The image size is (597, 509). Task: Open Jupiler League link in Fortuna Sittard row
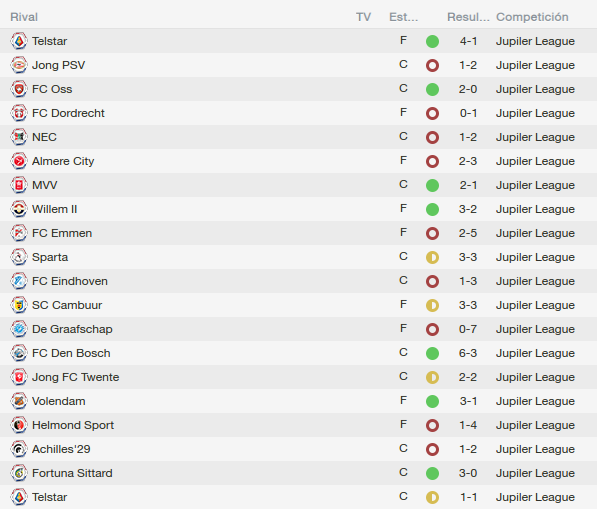535,473
